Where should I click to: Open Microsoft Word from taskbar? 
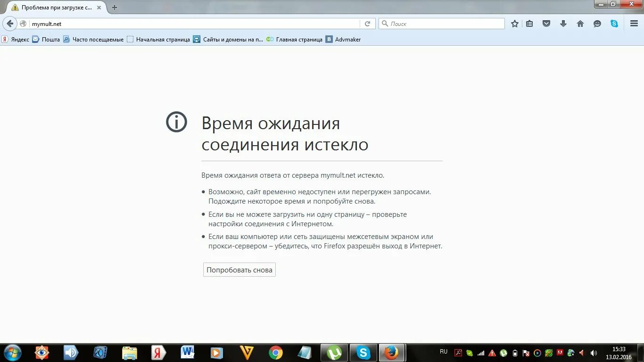point(188,353)
